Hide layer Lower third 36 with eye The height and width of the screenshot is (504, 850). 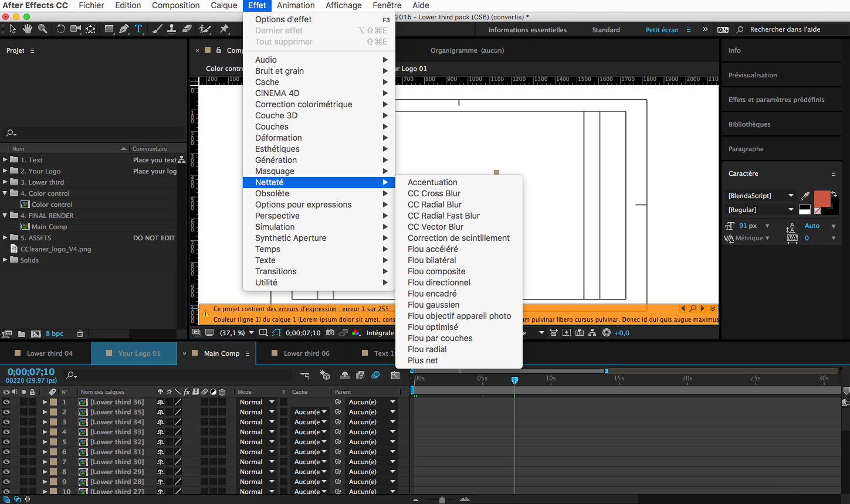pos(6,402)
